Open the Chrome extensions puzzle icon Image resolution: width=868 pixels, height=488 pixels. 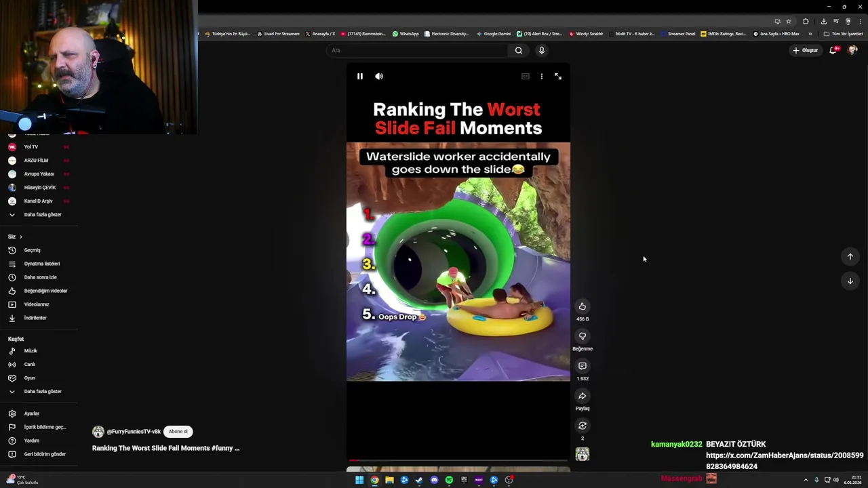point(806,21)
